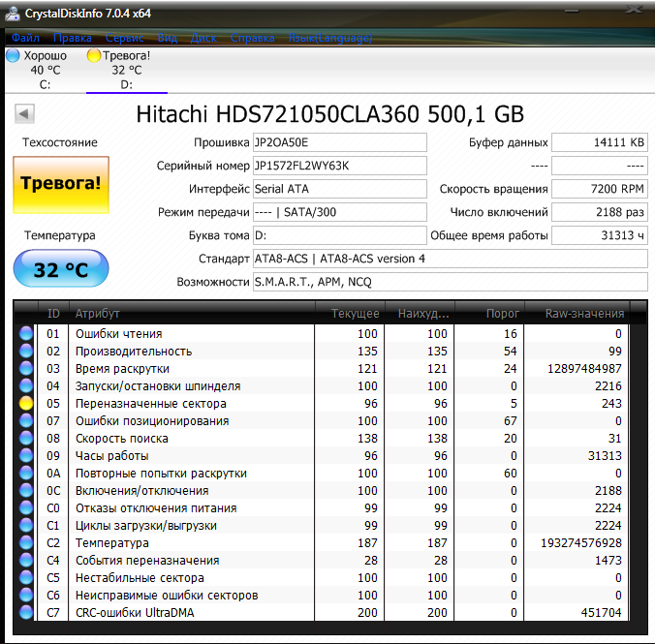Click the Атрибут column header
This screenshot has width=655, height=644.
click(191, 313)
